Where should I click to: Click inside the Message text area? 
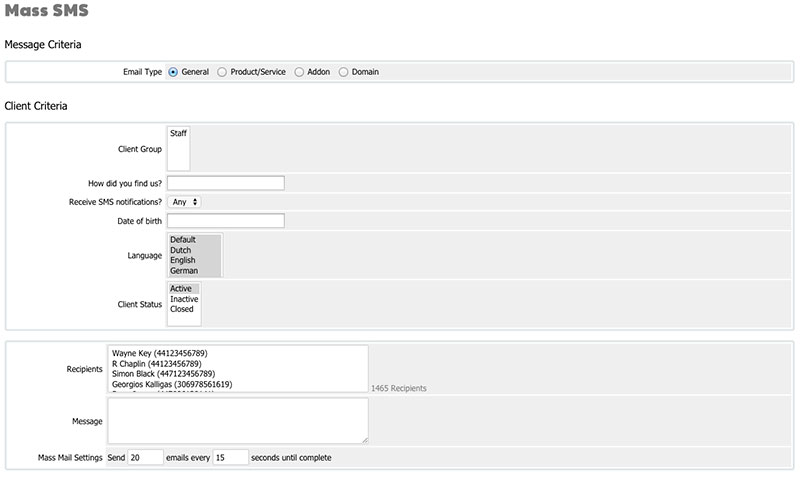(237, 421)
